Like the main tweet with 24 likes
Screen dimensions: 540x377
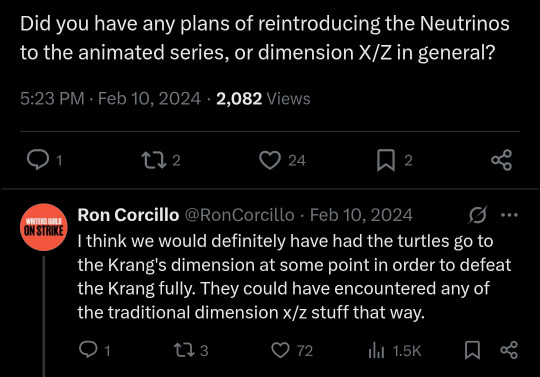(282, 160)
